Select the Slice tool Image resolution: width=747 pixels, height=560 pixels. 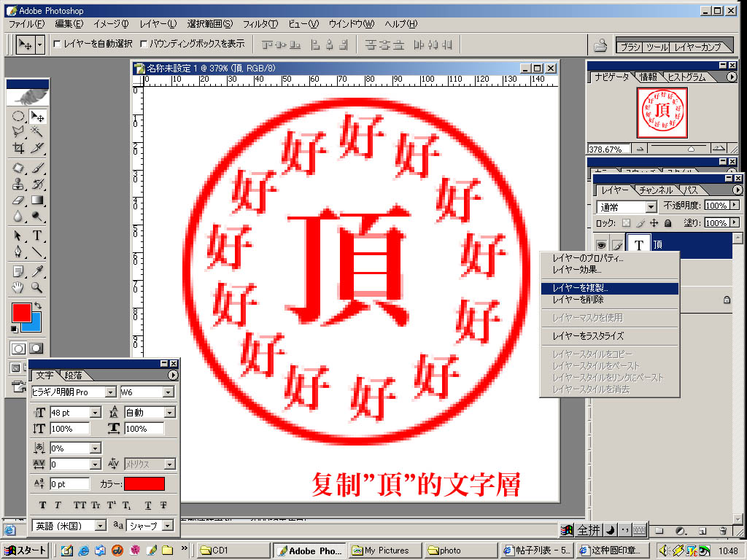37,148
